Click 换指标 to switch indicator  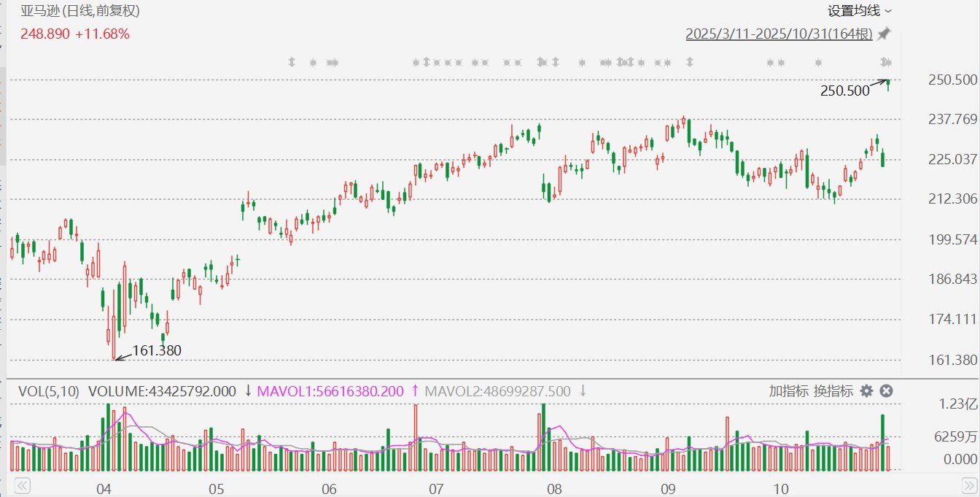[833, 391]
